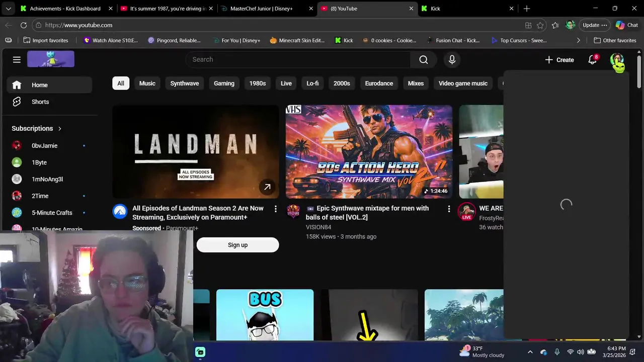The width and height of the screenshot is (644, 362).
Task: Open VISION84 channel name link
Action: (318, 227)
